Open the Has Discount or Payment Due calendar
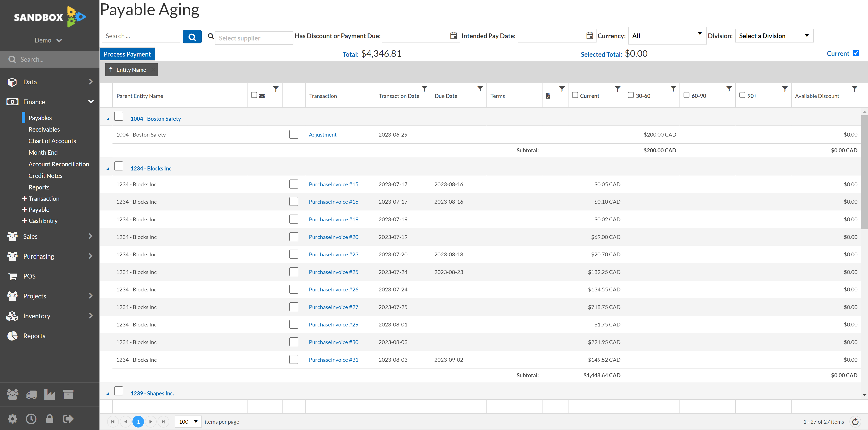This screenshot has width=868, height=430. coord(453,36)
